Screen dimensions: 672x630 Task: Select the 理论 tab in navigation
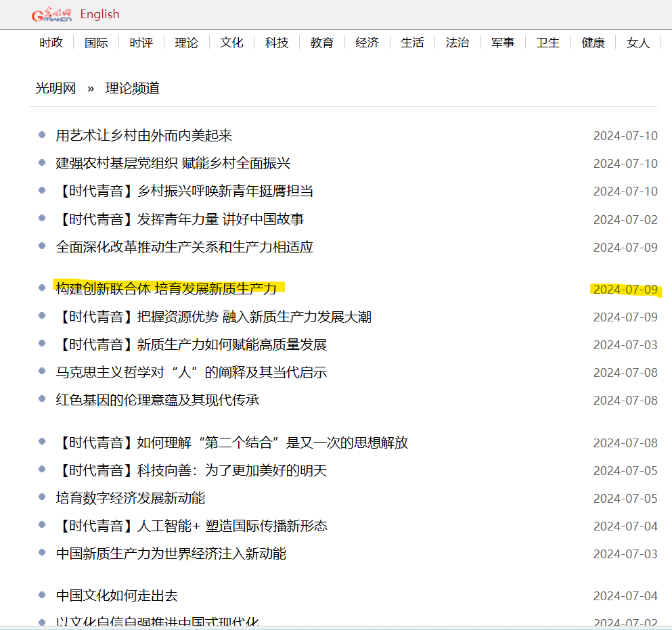click(x=186, y=43)
